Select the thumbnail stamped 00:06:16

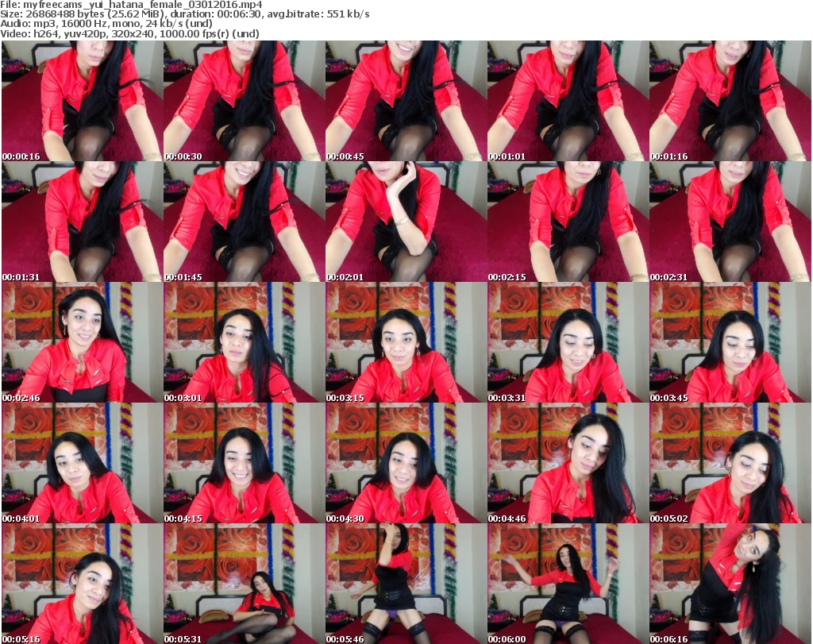coord(730,584)
